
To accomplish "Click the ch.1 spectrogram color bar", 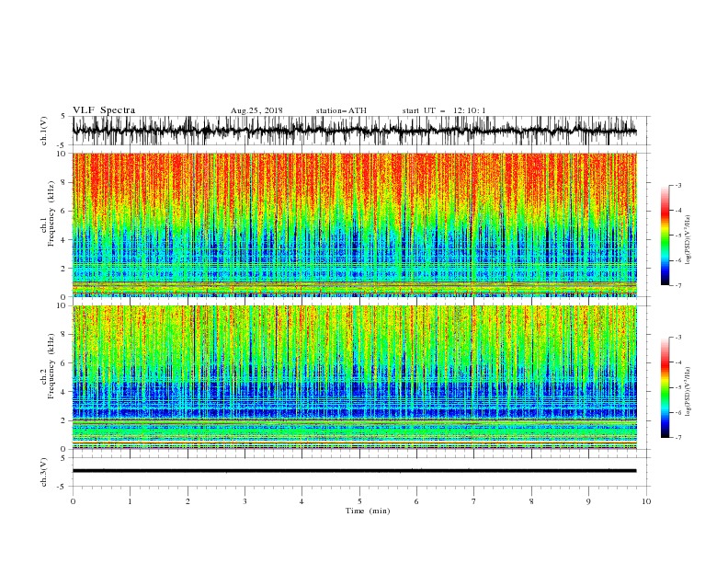I will pyautogui.click(x=665, y=236).
